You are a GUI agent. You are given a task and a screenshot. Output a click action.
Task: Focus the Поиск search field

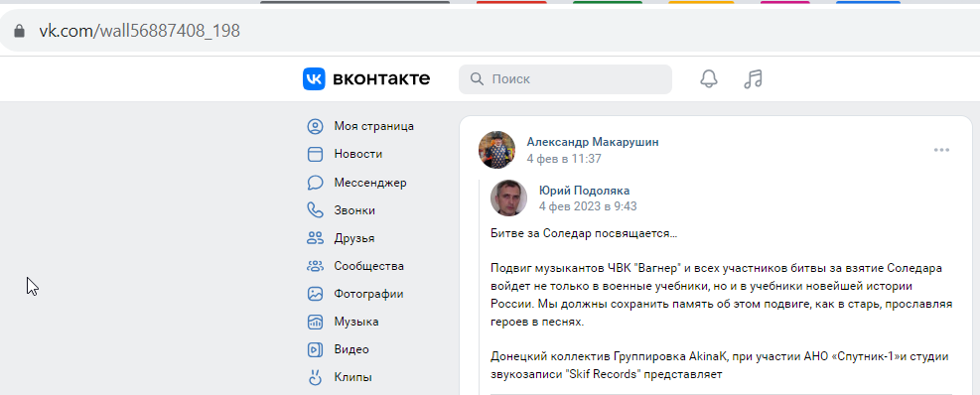pyautogui.click(x=565, y=79)
